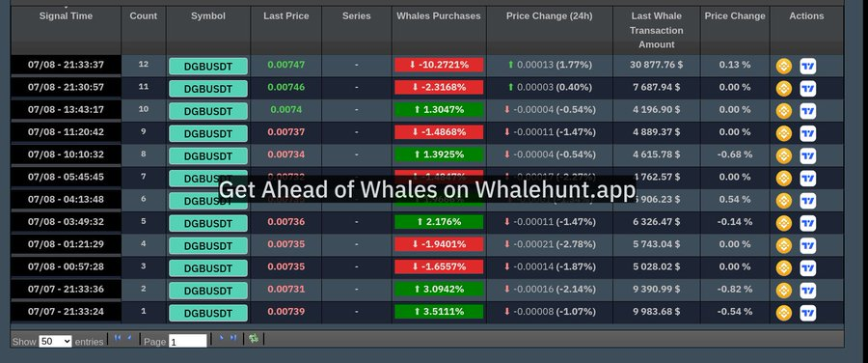Sort by Last Whale Transaction Amount header
The width and height of the screenshot is (868, 363).
(657, 30)
